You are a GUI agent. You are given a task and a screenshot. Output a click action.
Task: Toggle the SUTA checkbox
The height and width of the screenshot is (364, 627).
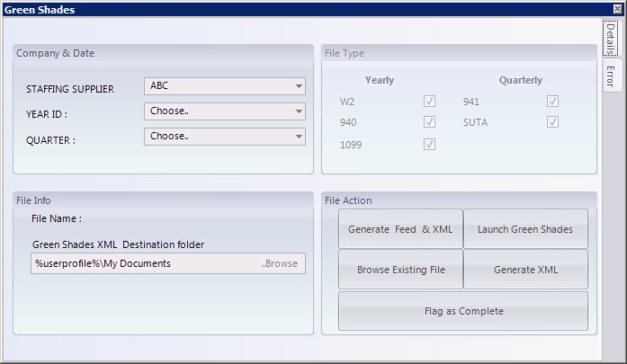click(x=552, y=122)
